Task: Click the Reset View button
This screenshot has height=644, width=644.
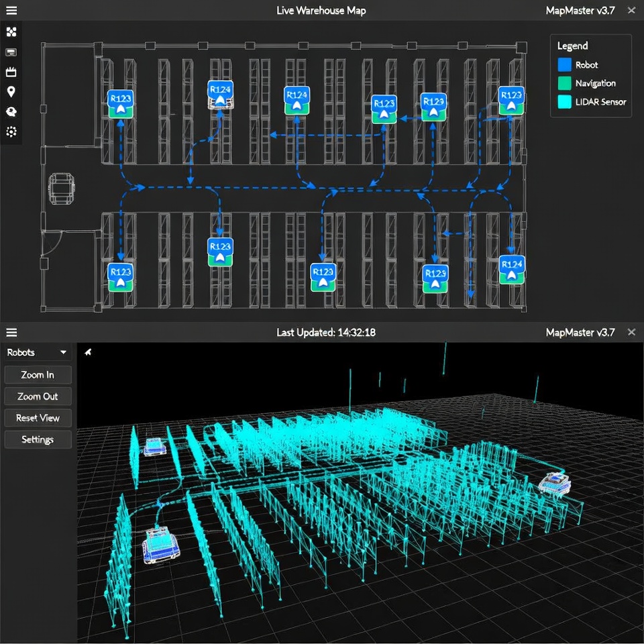Action: pos(37,417)
